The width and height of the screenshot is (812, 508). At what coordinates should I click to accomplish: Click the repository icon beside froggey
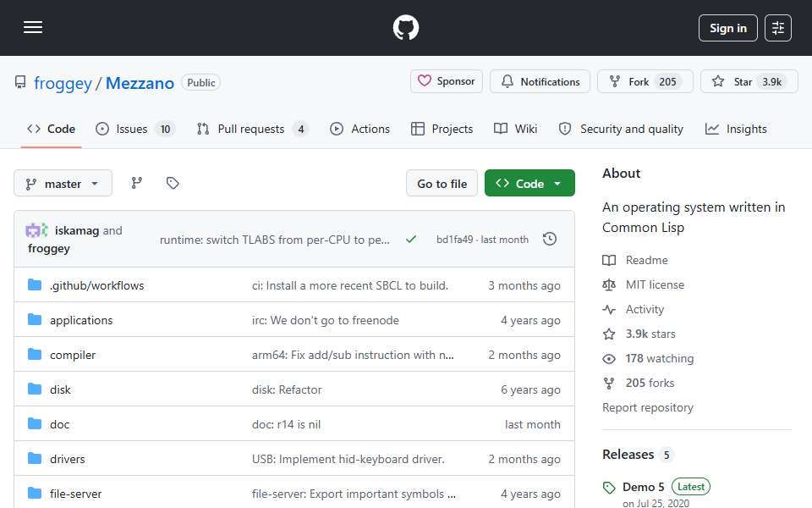pos(20,82)
